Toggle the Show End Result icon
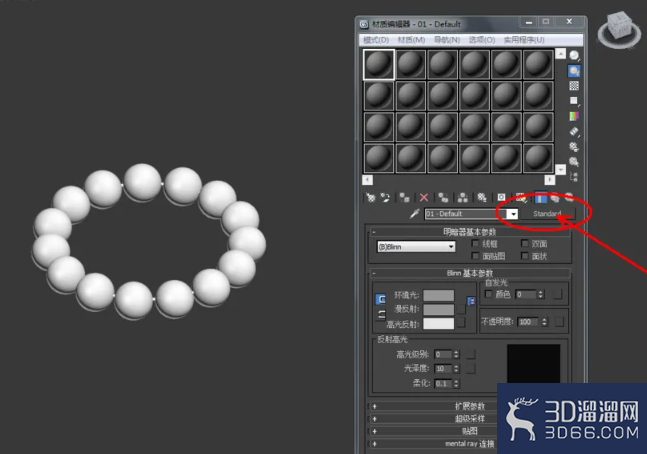 (x=541, y=198)
